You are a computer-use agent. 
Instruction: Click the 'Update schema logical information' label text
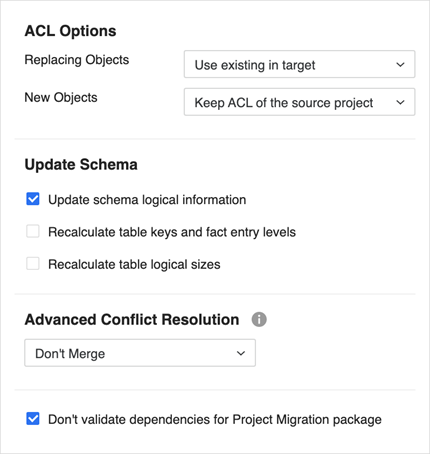(x=147, y=200)
